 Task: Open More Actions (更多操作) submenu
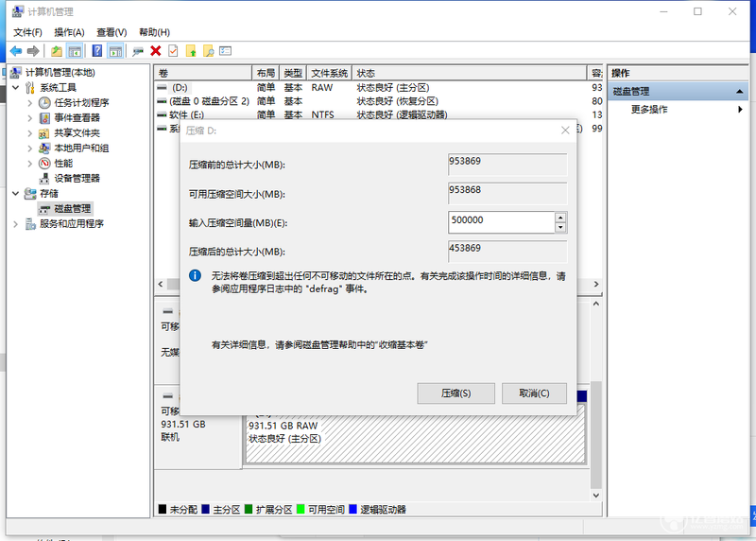649,110
